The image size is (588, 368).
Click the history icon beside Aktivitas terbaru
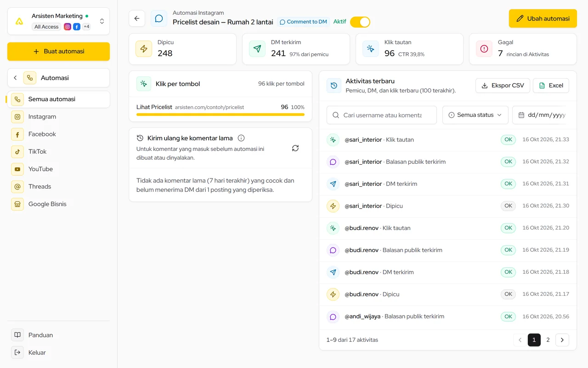[334, 86]
